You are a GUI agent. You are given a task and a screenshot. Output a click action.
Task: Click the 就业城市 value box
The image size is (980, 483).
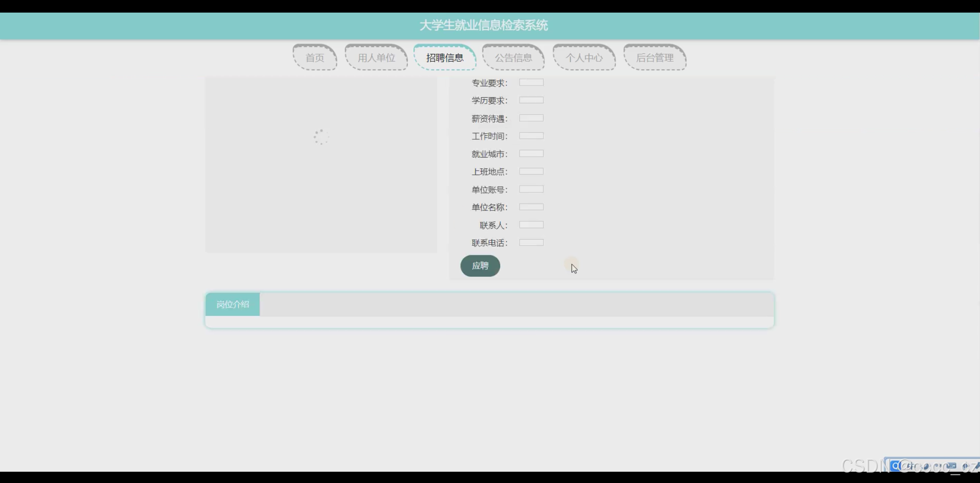coord(531,154)
